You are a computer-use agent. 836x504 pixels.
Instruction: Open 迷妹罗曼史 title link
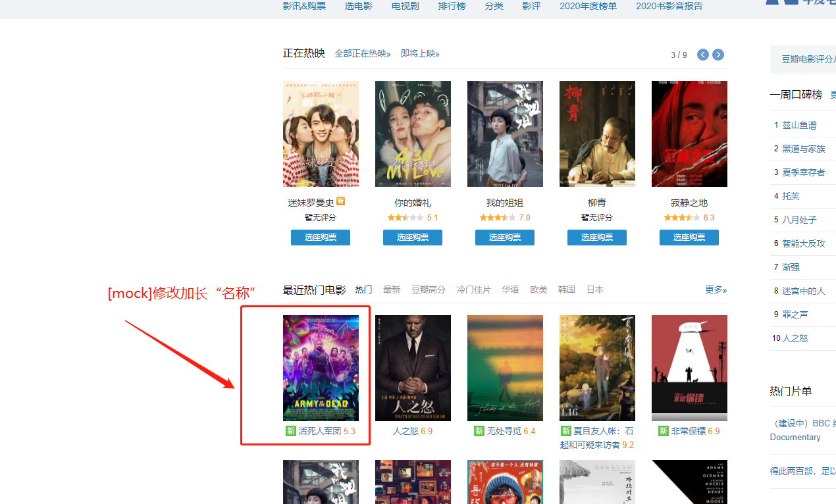(311, 203)
